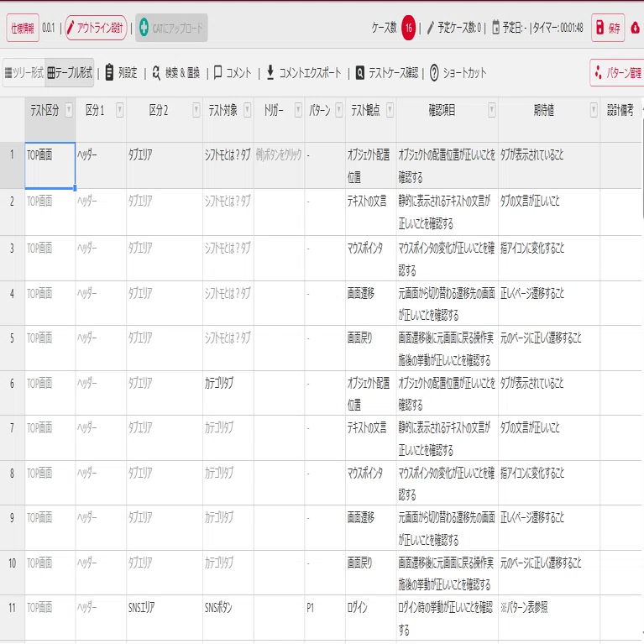Open filter dropdown on テスト区分 column

[69, 110]
